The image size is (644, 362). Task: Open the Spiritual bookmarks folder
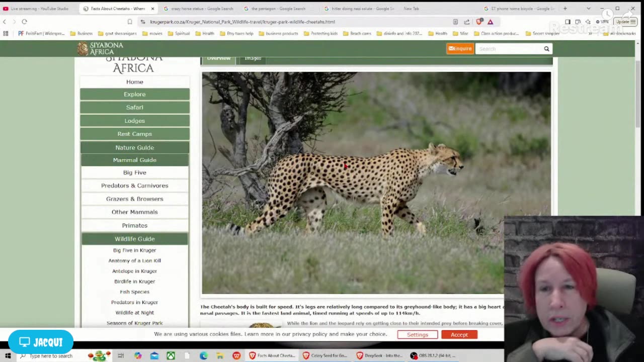[179, 34]
